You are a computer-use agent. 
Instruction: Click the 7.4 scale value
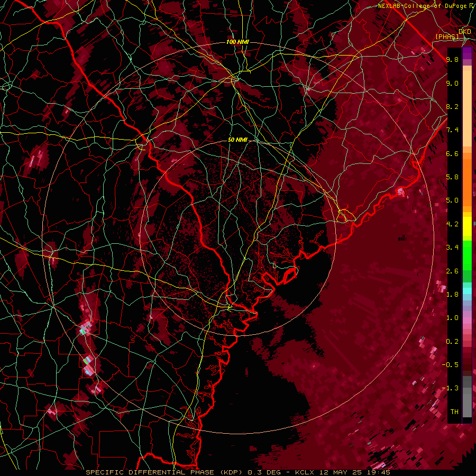tap(452, 130)
